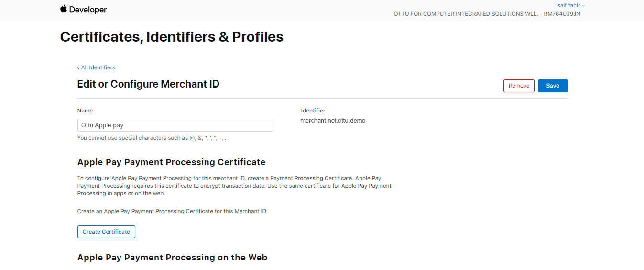Click the Certificates, Identifiers & Profiles title

pos(172,37)
